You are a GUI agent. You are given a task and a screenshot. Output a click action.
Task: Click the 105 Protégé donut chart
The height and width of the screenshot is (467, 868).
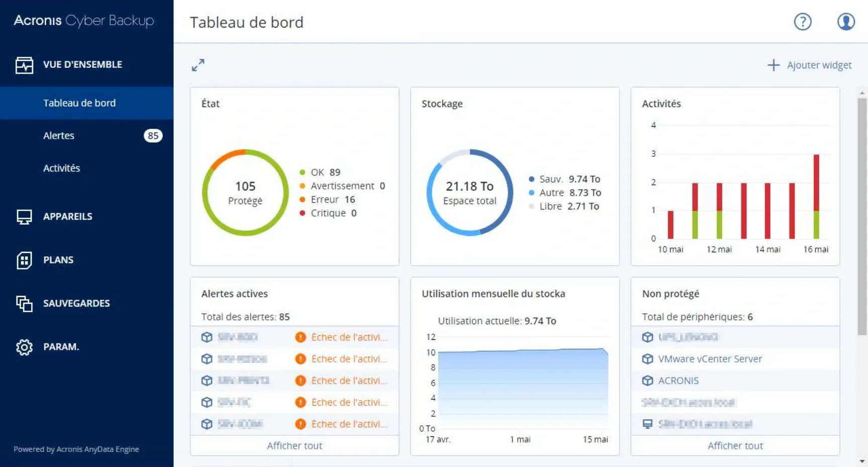click(x=246, y=193)
